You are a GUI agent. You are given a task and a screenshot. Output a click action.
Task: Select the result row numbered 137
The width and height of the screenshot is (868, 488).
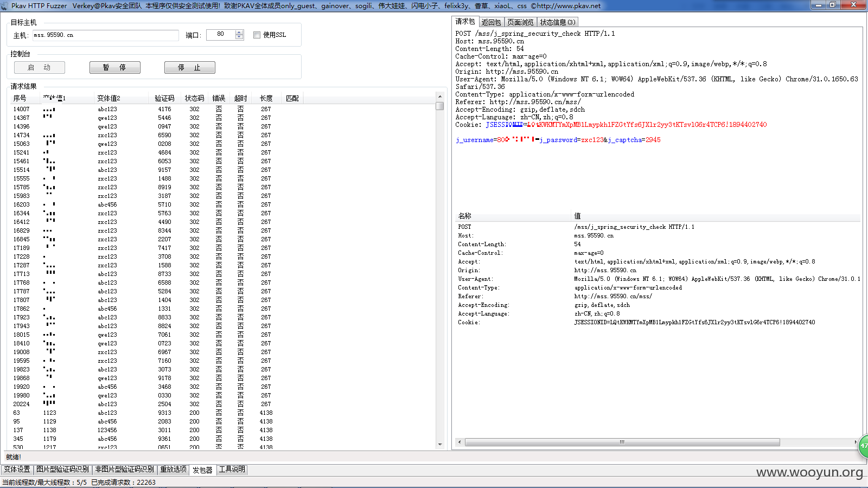pyautogui.click(x=224, y=430)
